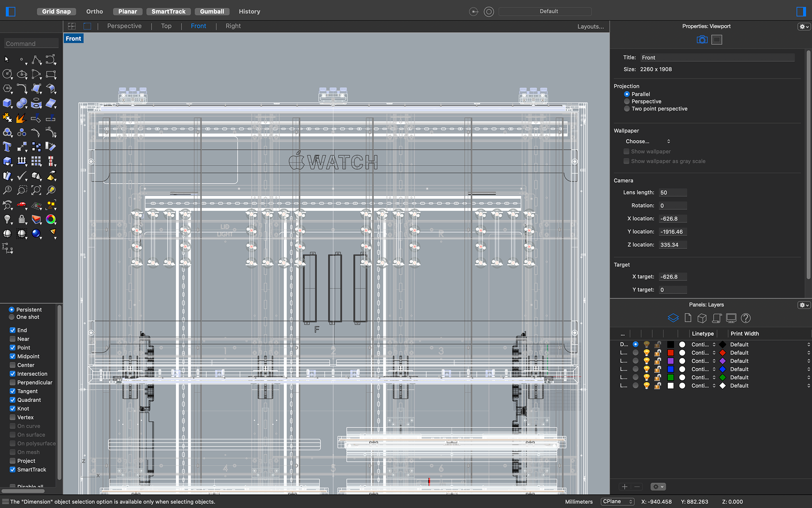Switch to the Right viewport tab

tap(233, 26)
